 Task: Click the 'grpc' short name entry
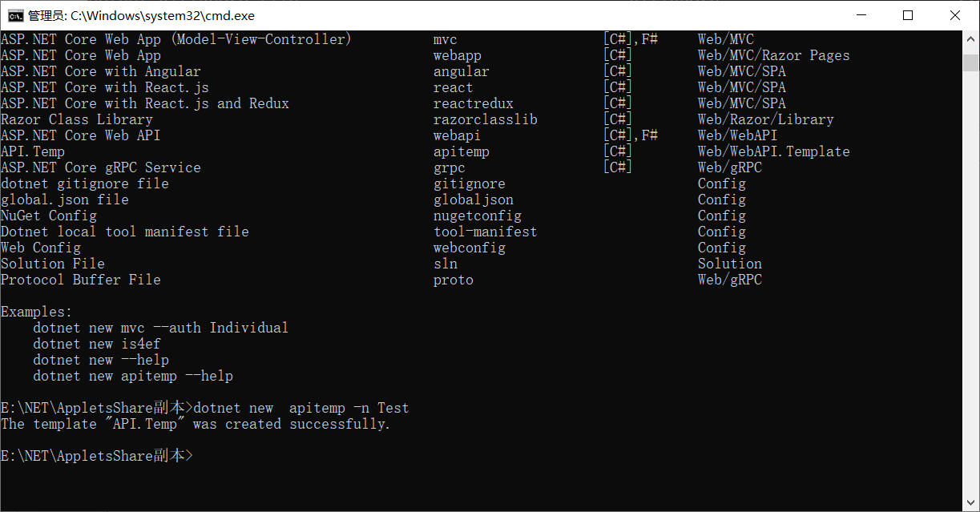(x=450, y=167)
